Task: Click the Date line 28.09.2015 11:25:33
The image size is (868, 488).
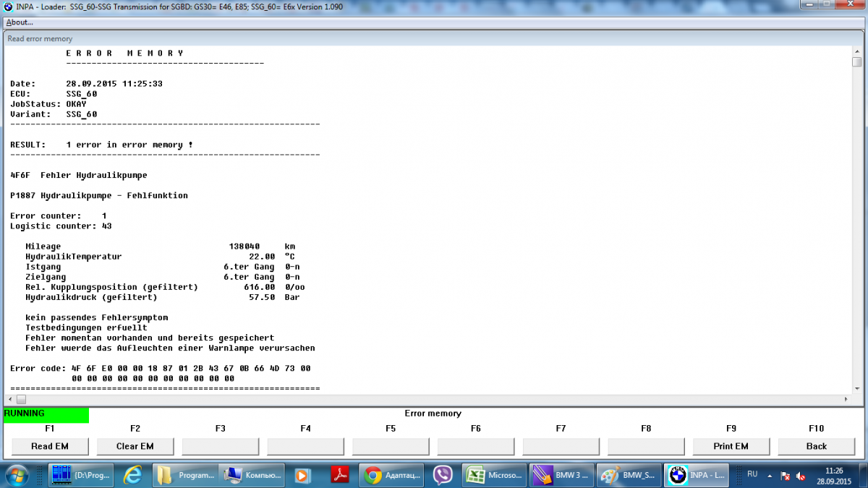Action: coord(86,84)
